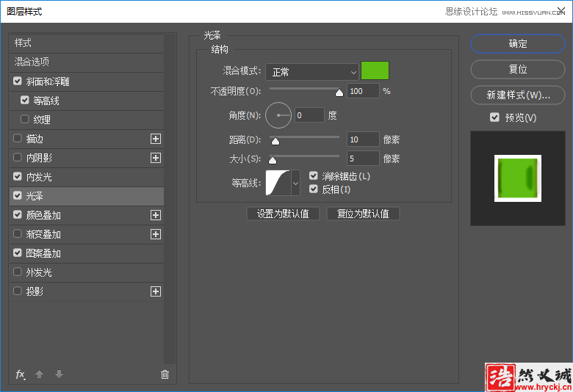The width and height of the screenshot is (573, 392).
Task: Click the 确定 button
Action: [518, 44]
